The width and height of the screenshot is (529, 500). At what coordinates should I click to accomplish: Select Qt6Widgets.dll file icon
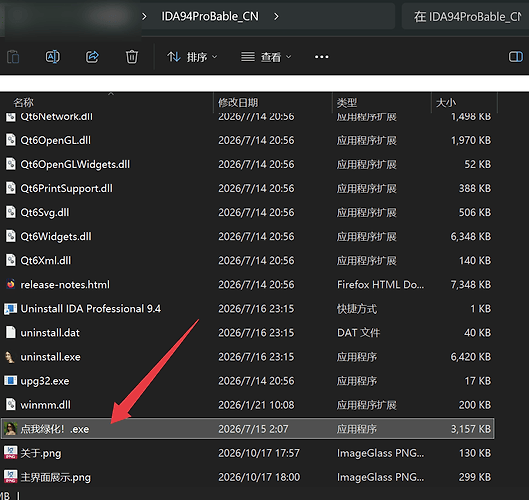11,236
